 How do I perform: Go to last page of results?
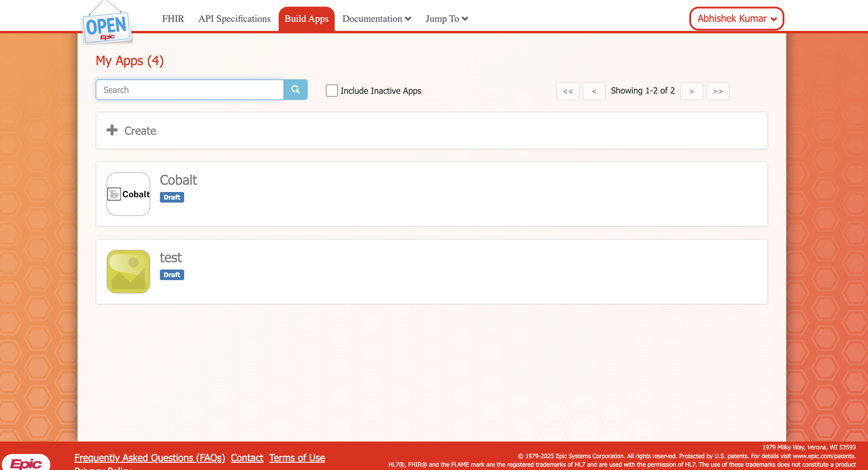[717, 91]
